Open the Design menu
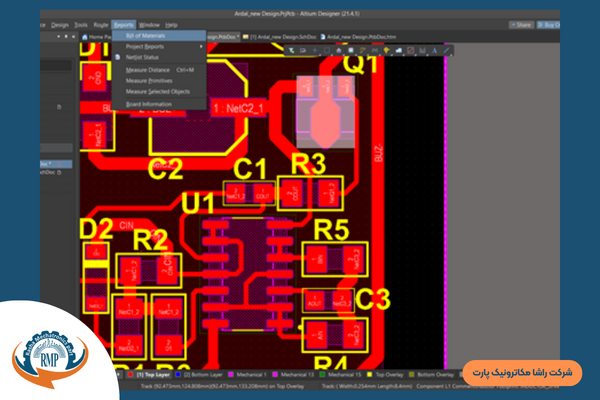The height and width of the screenshot is (400, 600). tap(60, 24)
